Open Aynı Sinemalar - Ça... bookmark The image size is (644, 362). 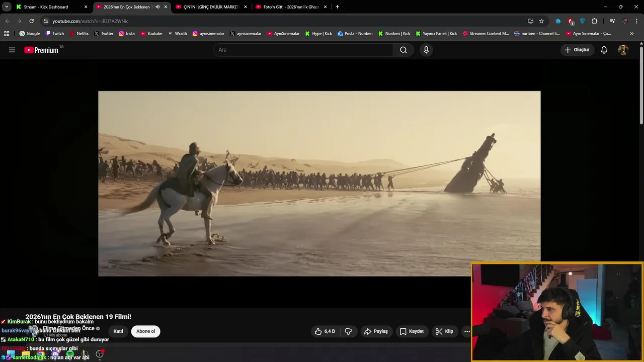pyautogui.click(x=589, y=34)
